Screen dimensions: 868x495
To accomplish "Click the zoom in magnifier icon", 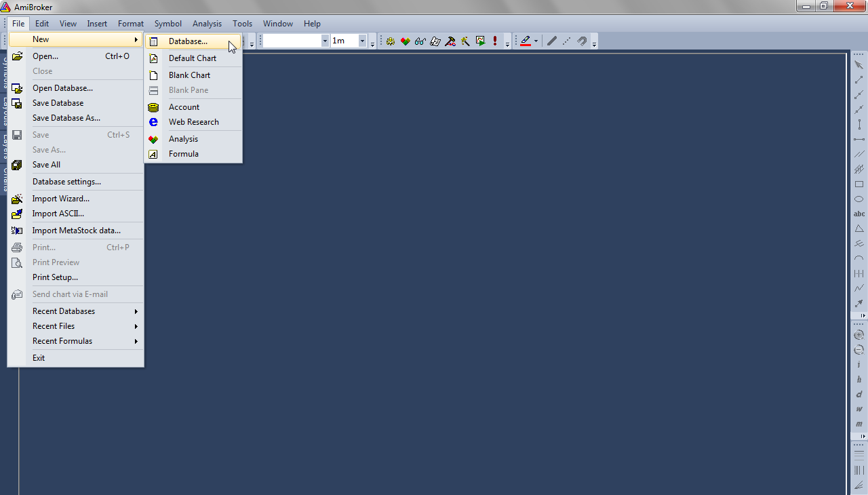I will (859, 335).
